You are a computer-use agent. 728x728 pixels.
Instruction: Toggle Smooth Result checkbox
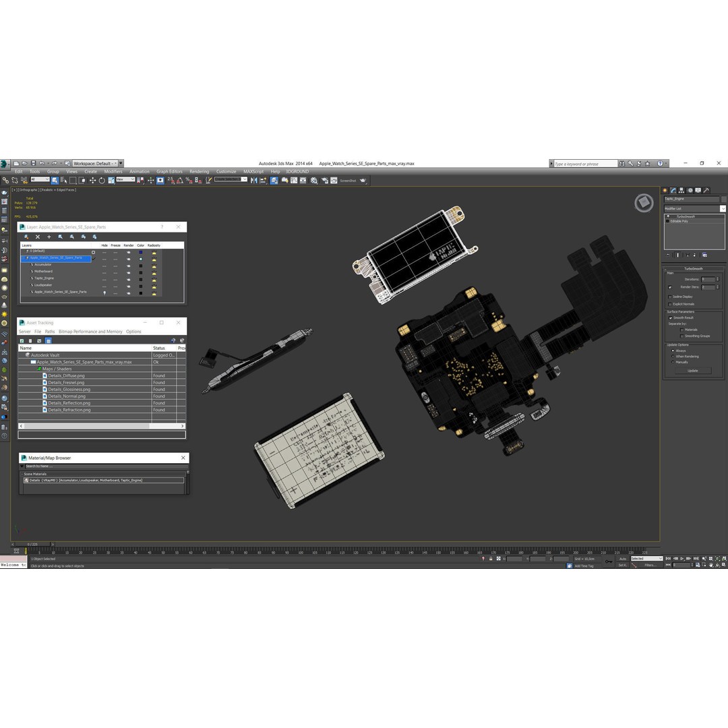tap(671, 318)
